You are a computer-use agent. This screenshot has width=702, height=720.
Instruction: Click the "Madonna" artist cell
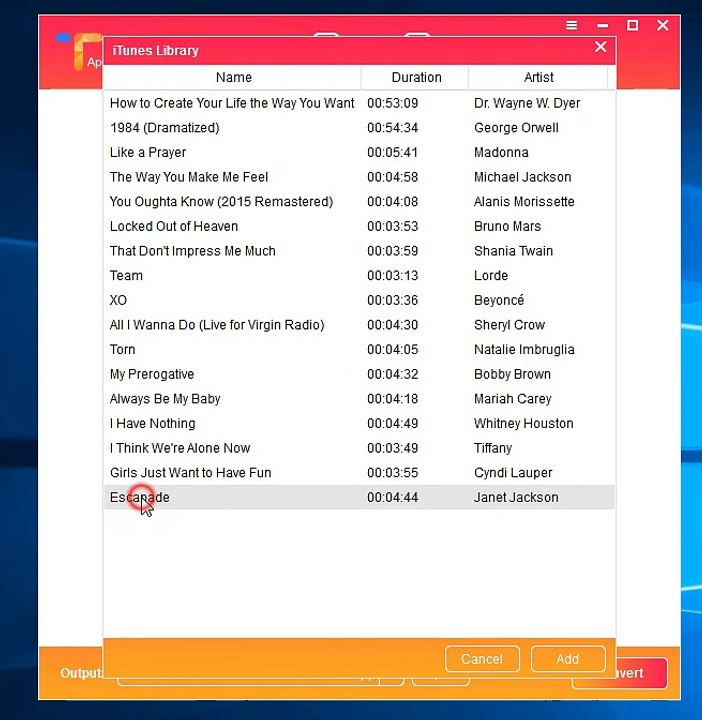pyautogui.click(x=501, y=152)
